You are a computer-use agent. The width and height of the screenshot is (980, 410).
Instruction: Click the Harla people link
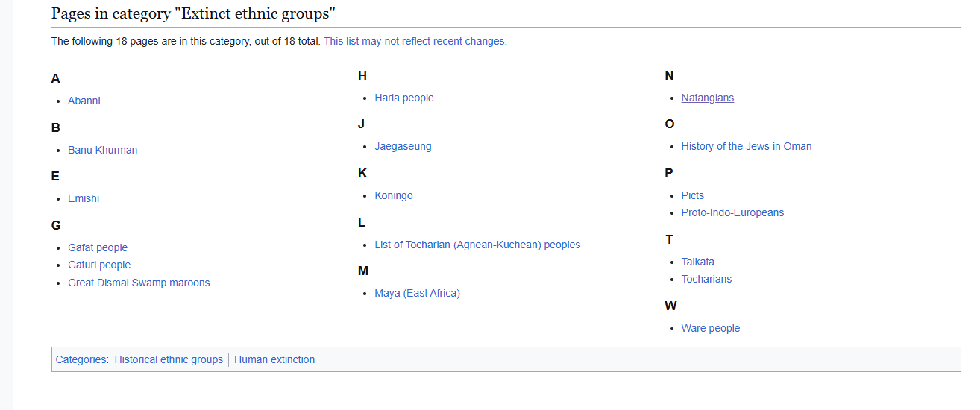[404, 98]
